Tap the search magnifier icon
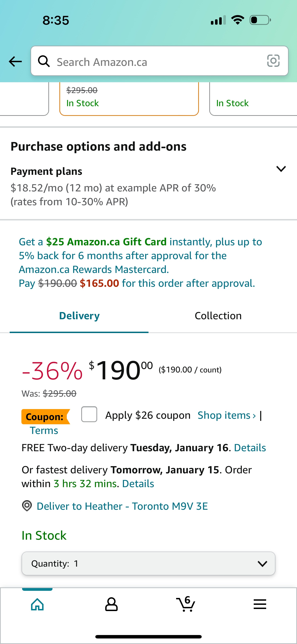Viewport: 297px width, 644px height. [x=44, y=61]
